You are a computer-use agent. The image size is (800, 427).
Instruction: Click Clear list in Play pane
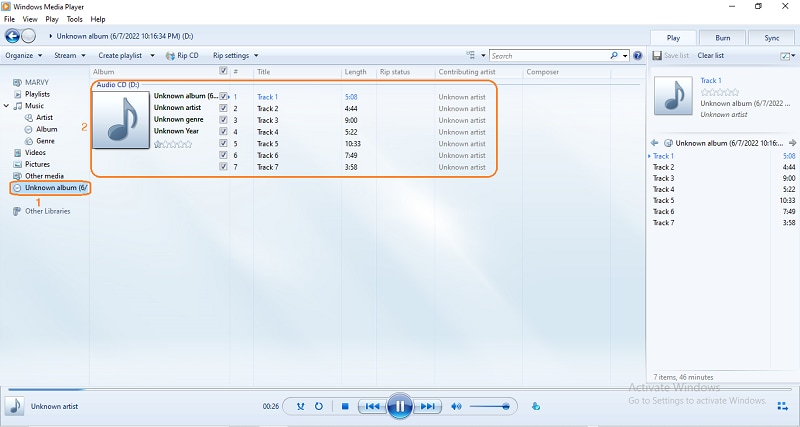click(x=711, y=55)
